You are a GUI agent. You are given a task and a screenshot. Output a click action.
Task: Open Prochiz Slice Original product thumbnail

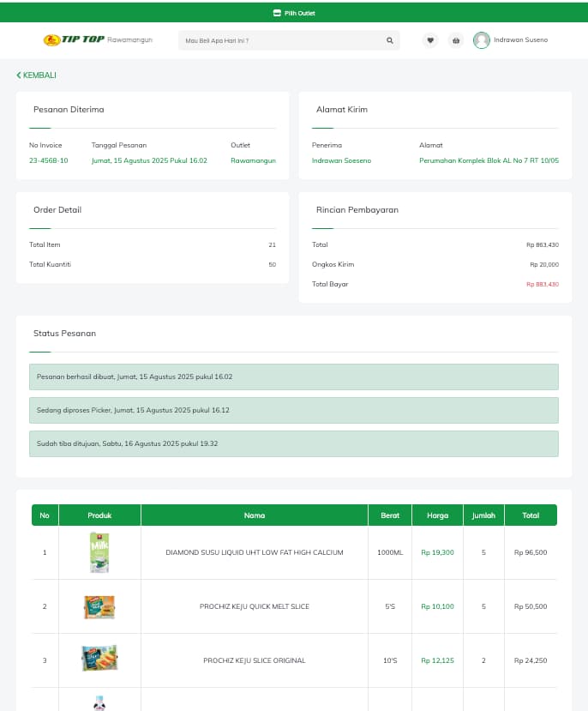[99, 658]
